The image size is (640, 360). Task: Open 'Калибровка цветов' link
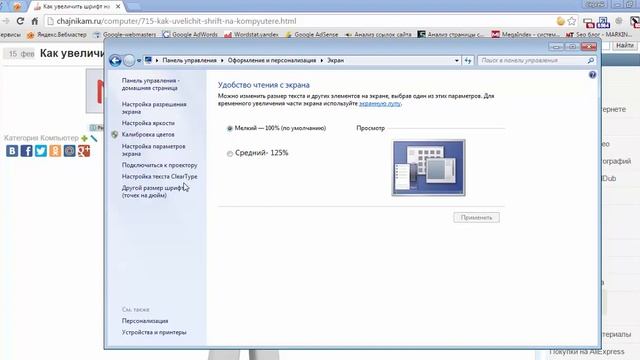pos(148,134)
